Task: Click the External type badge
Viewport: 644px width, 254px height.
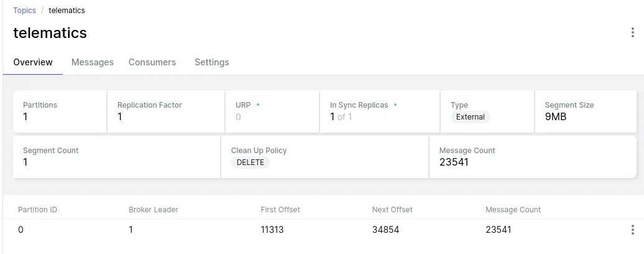Action: pyautogui.click(x=471, y=117)
